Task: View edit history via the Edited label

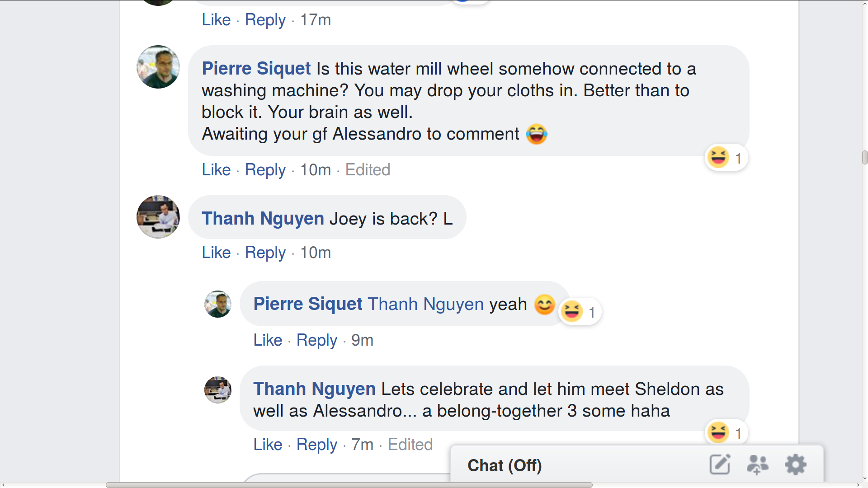Action: (x=367, y=169)
